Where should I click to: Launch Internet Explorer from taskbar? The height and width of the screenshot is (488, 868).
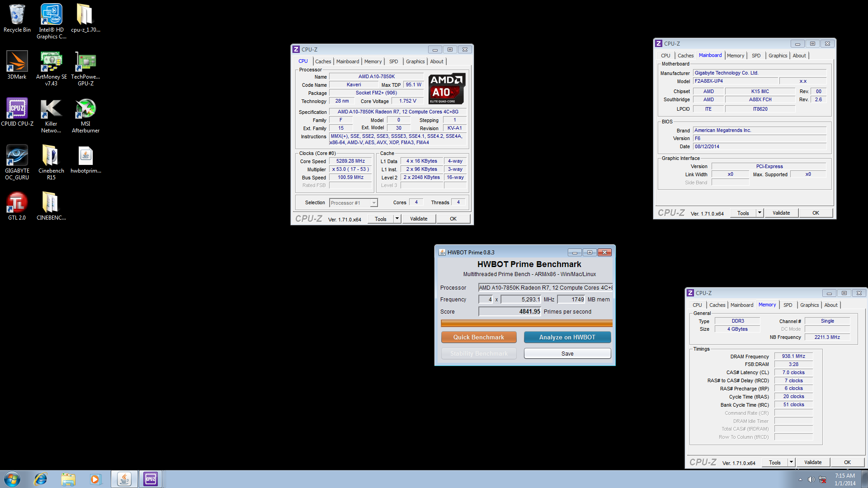point(41,479)
